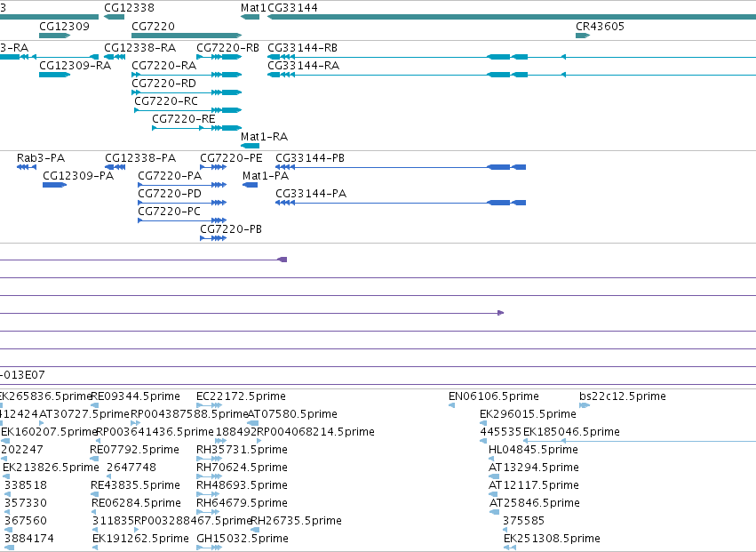Click EST label EC22172.5prime
Image resolution: width=756 pixels, height=552 pixels.
[x=241, y=396]
